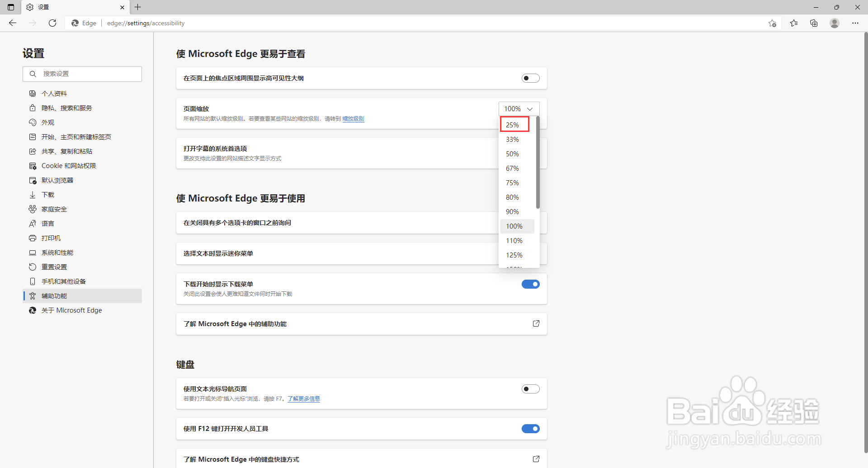Click the 下载 download arrow icon
This screenshot has width=868, height=468.
click(x=33, y=195)
